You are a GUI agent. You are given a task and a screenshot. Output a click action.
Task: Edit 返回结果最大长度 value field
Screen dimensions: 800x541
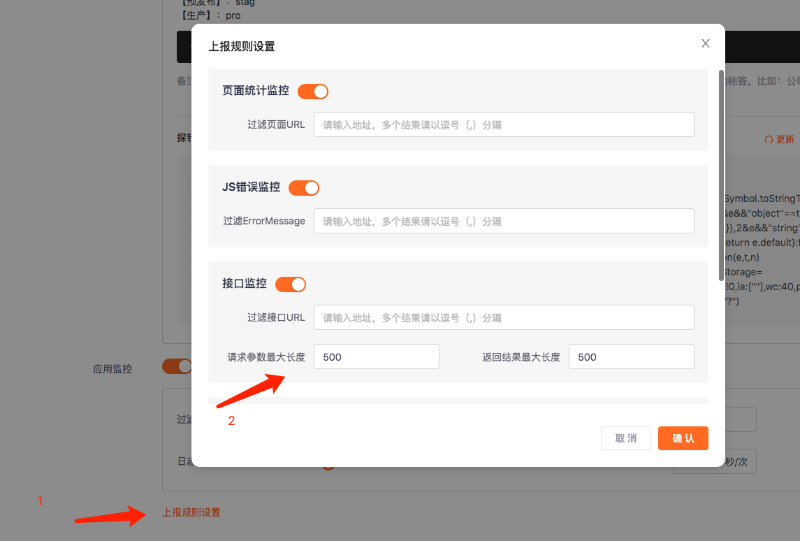click(631, 357)
